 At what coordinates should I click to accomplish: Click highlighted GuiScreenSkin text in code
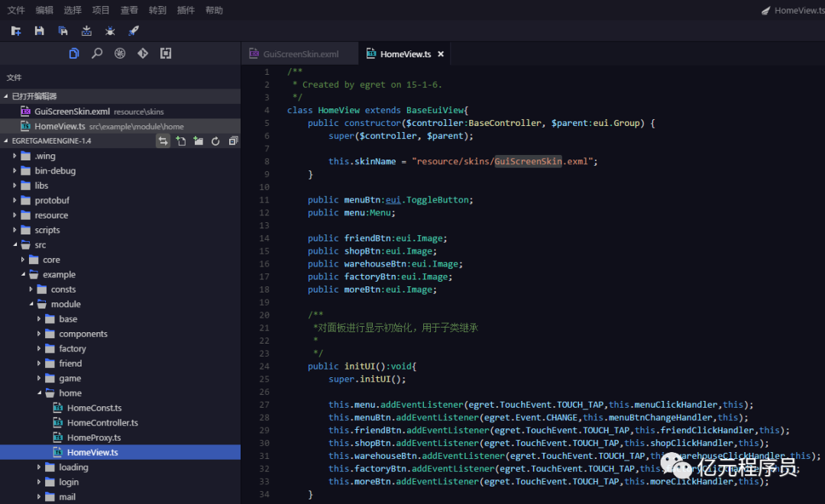point(528,162)
